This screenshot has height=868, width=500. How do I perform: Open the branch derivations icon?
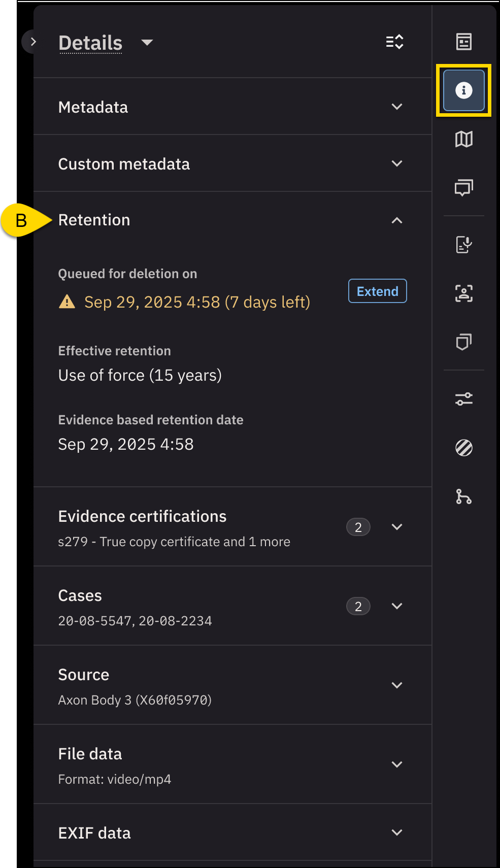463,496
